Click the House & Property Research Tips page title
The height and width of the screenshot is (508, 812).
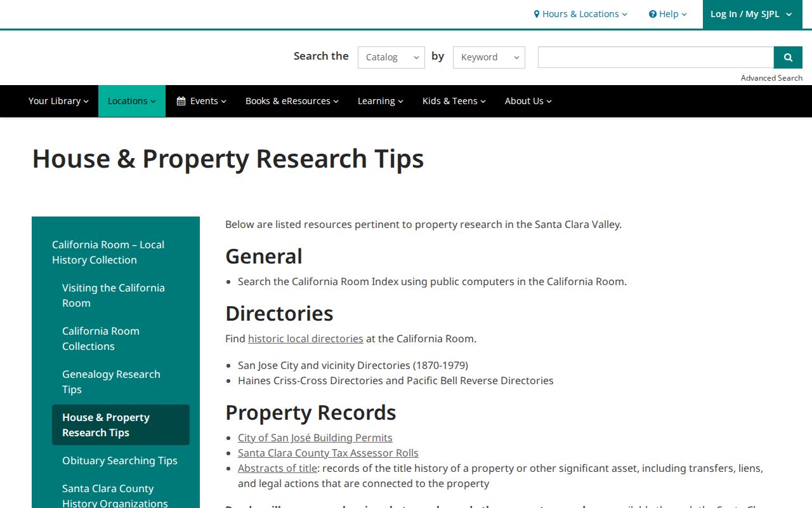228,159
